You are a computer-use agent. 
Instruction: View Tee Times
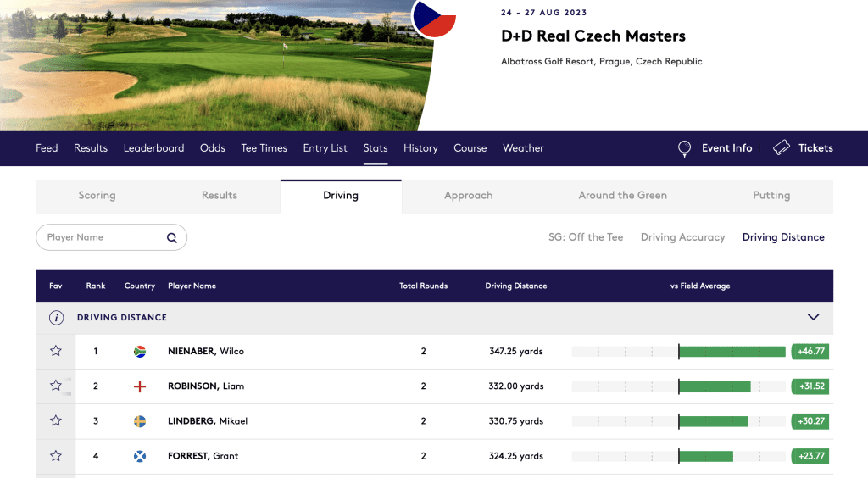tap(264, 147)
